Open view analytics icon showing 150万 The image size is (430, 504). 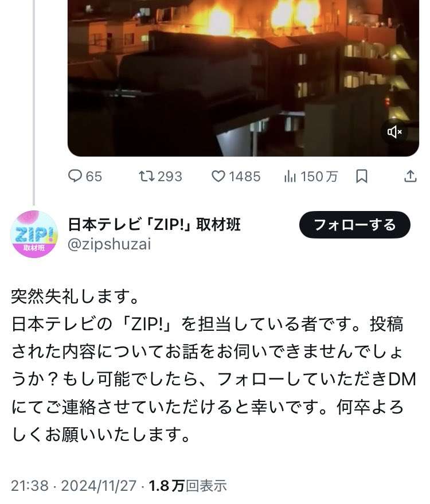coord(290,176)
